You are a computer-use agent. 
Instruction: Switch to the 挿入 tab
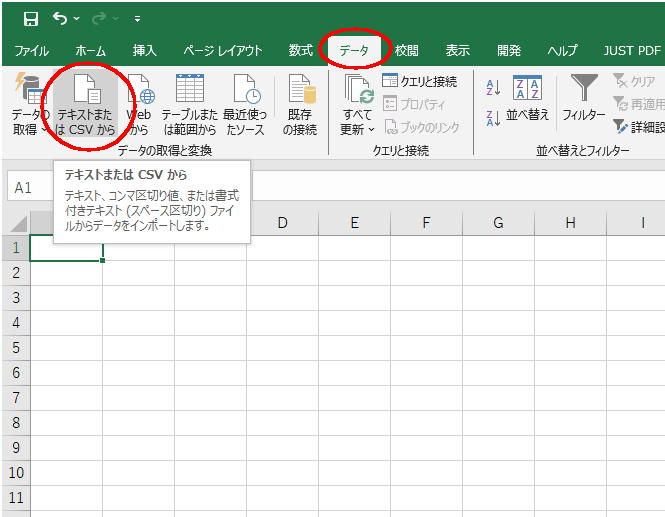tap(145, 51)
